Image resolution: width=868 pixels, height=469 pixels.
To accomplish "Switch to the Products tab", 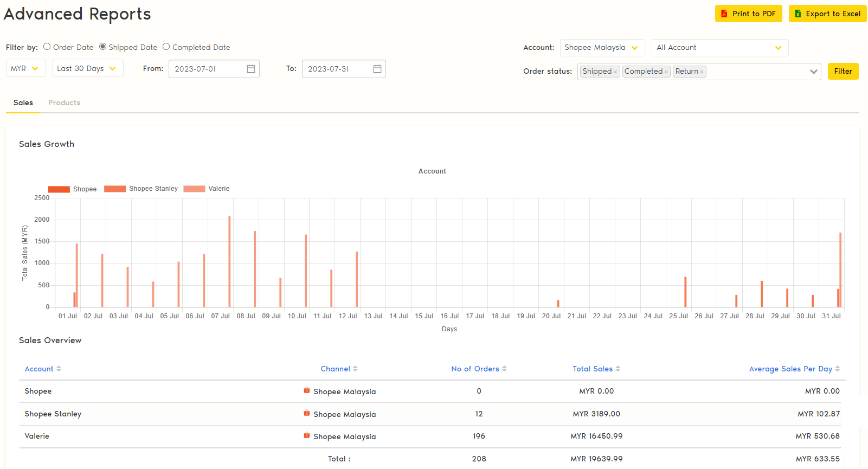I will [x=64, y=102].
